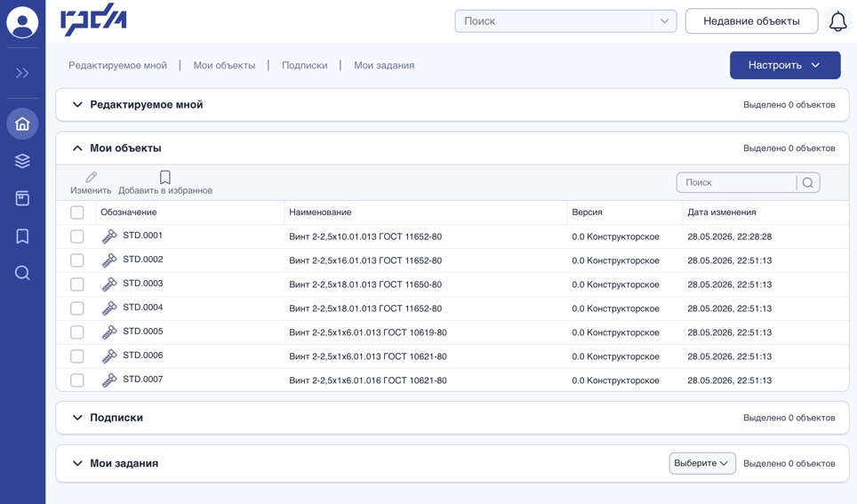Open the Настроить dropdown button

pos(785,65)
